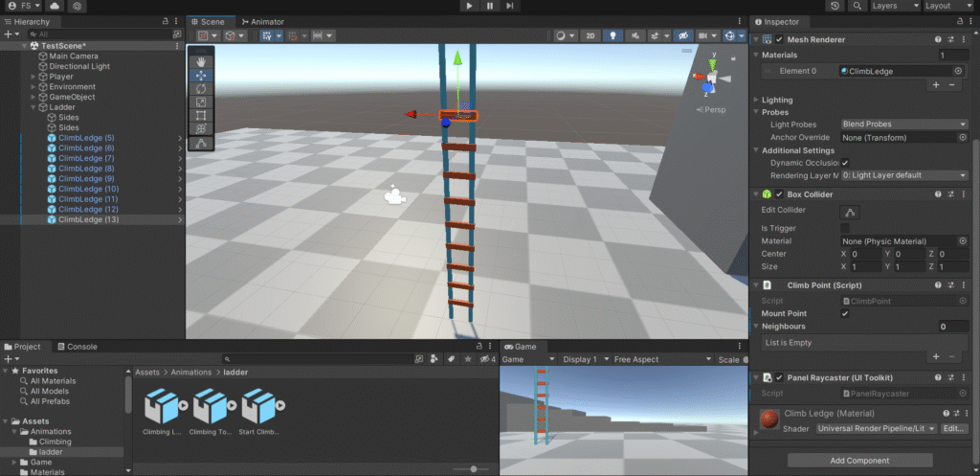Screen dimensions: 980x476
Task: Toggle the 2D scene view mode
Action: (591, 35)
